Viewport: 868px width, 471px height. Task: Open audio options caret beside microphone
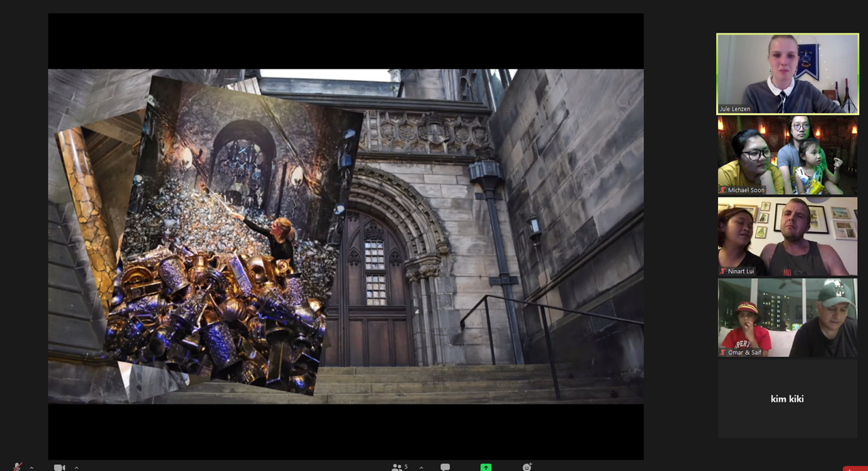click(31, 468)
